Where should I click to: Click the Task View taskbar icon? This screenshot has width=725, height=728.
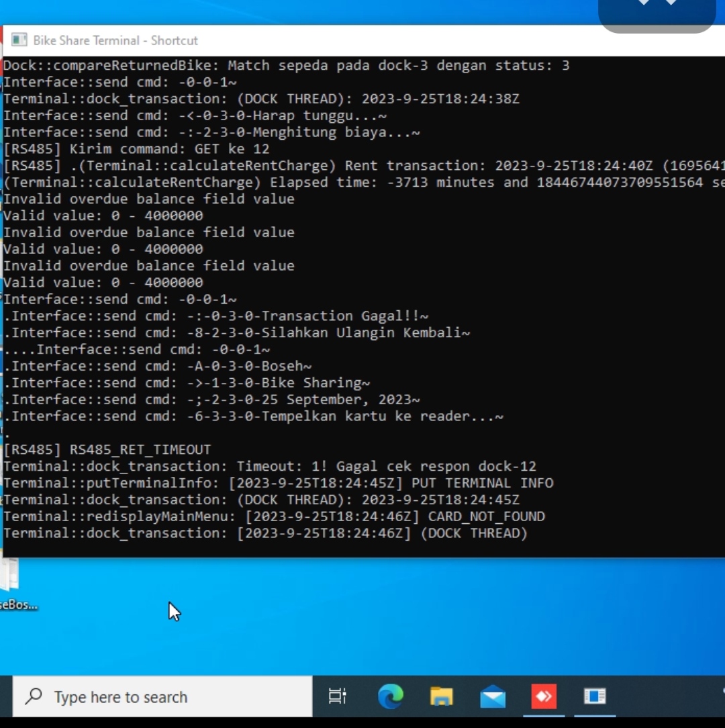pyautogui.click(x=338, y=696)
